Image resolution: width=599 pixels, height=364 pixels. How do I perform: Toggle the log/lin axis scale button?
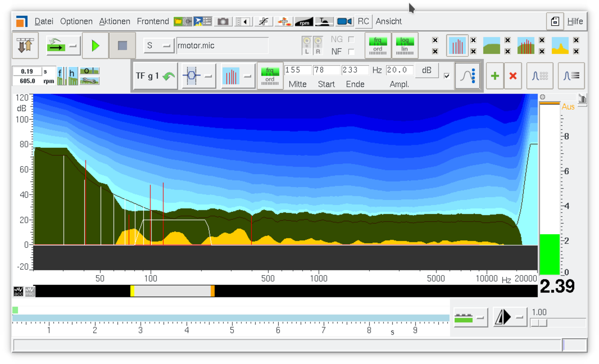point(405,45)
